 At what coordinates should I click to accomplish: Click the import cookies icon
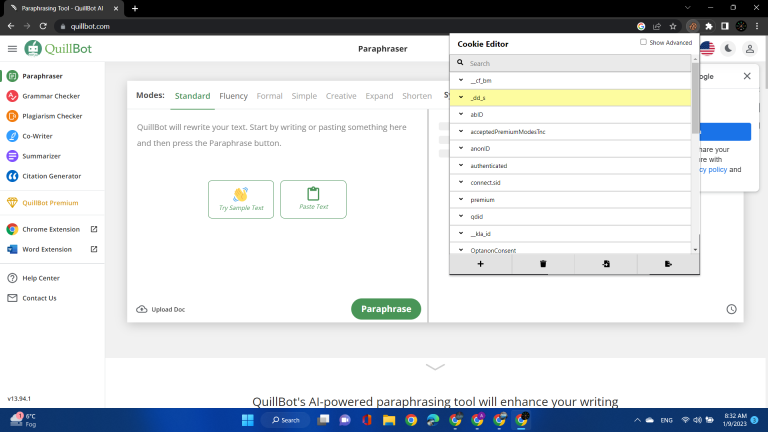point(606,264)
